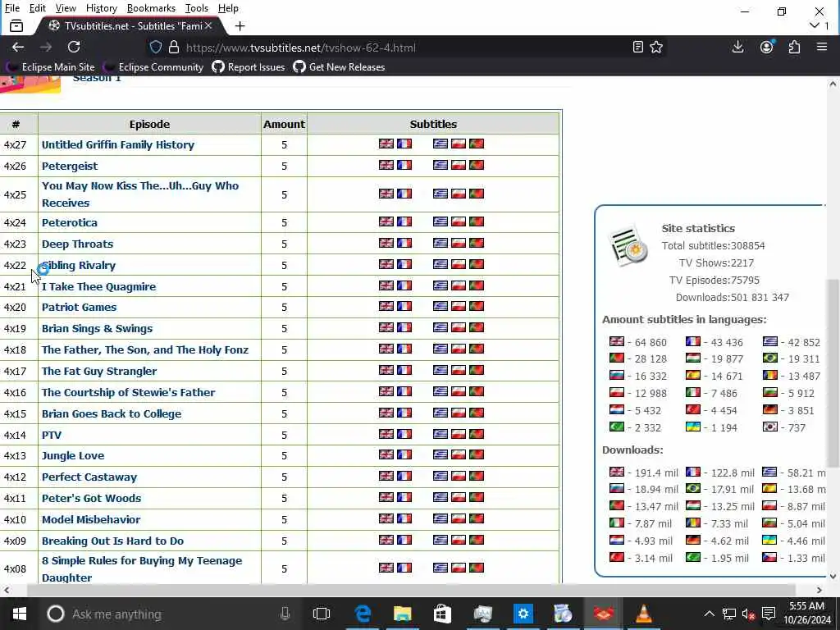Open VLC media player from the taskbar

[643, 614]
